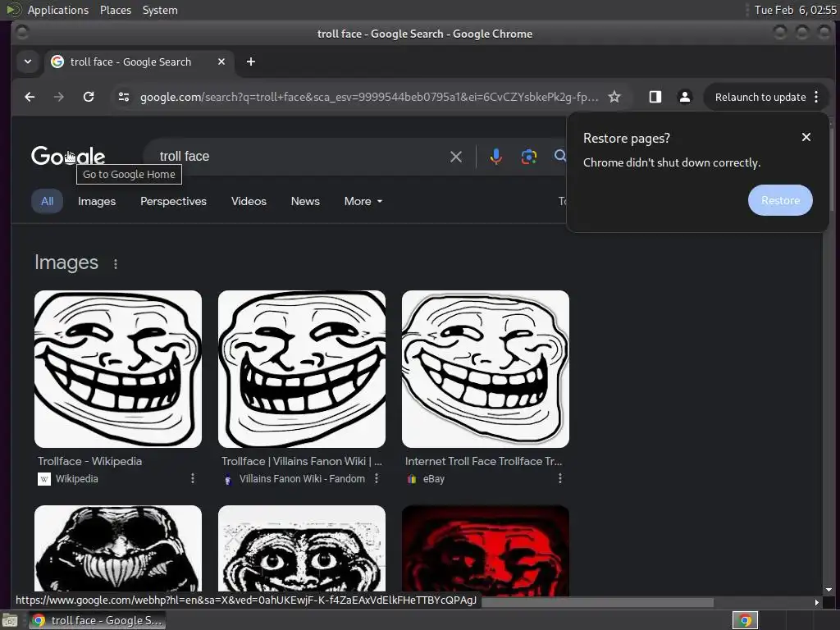This screenshot has height=630, width=840.
Task: Click Relaunch to update
Action: 760,97
